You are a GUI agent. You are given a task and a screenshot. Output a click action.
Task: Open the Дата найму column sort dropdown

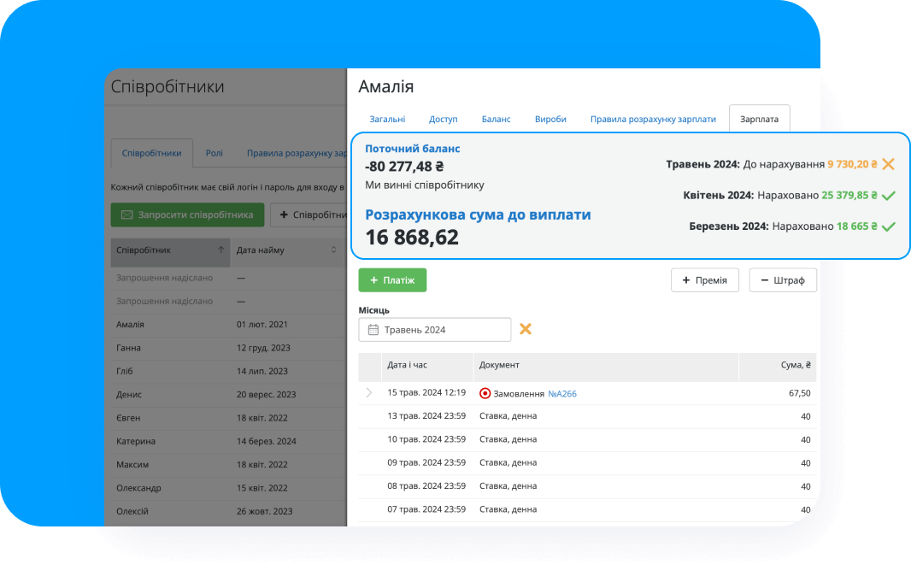coord(333,250)
